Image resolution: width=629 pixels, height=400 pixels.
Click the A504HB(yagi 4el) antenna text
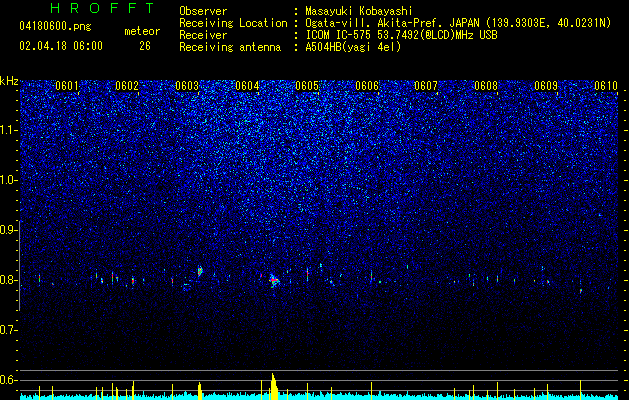click(x=353, y=47)
